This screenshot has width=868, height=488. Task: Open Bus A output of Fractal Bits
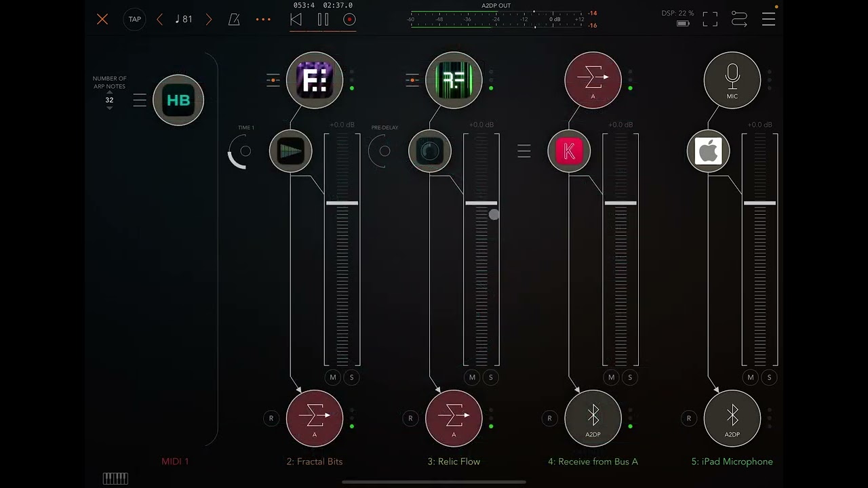pyautogui.click(x=315, y=418)
